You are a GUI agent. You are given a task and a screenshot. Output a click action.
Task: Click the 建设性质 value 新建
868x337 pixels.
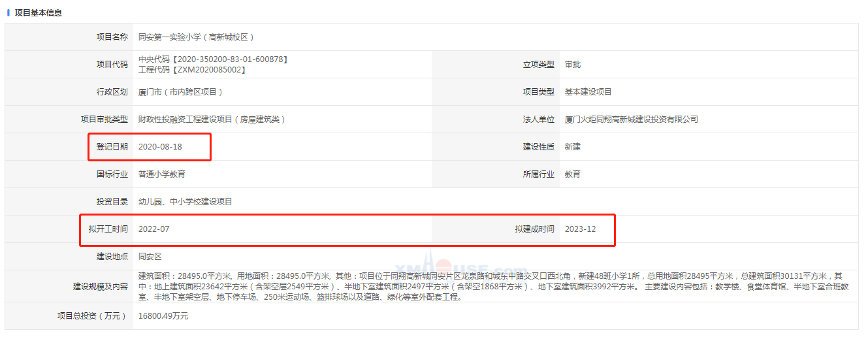tap(573, 147)
